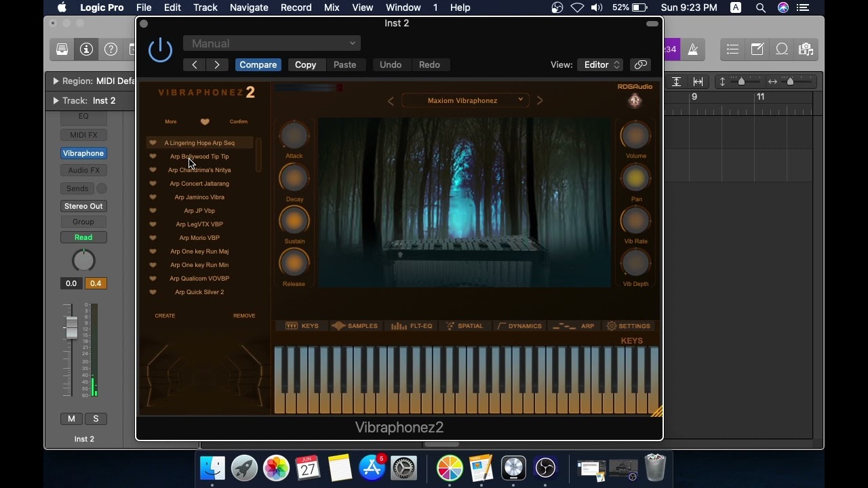This screenshot has height=488, width=868.
Task: Expand the Track Inst 2 disclosure triangle
Action: point(56,101)
